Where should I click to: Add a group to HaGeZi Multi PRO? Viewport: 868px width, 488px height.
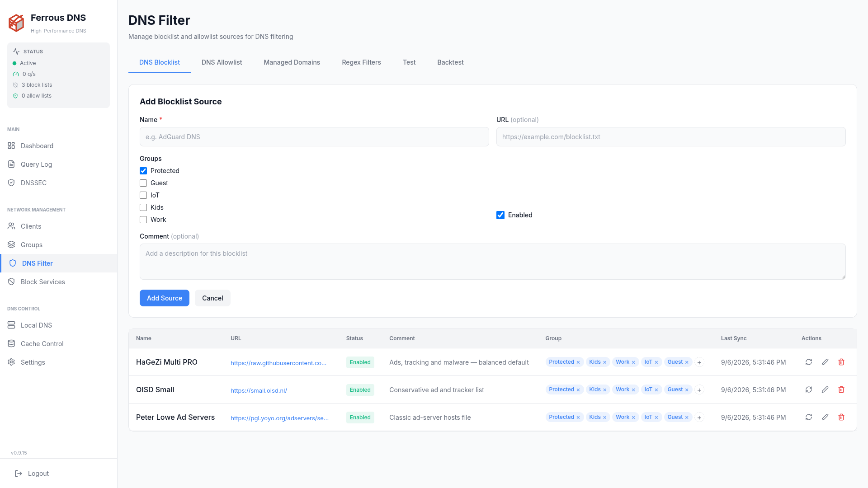coord(699,362)
